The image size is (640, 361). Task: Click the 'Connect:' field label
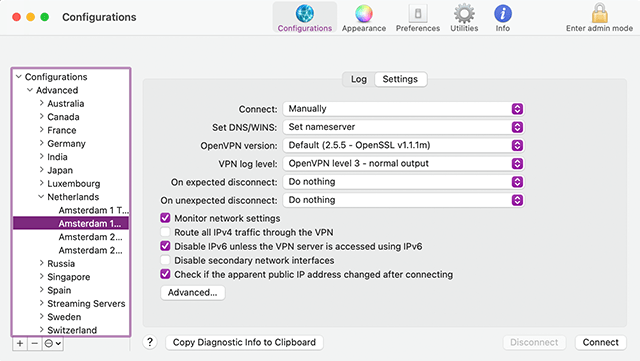pos(258,109)
